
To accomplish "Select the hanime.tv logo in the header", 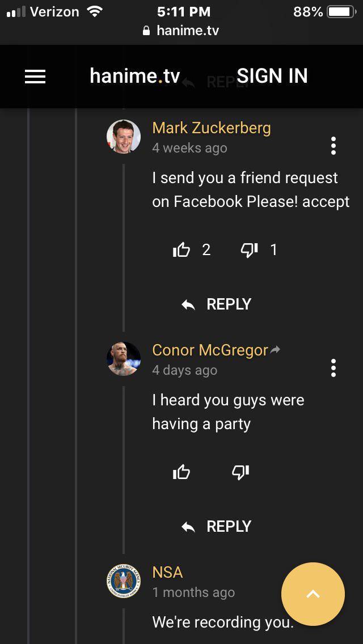I will [133, 75].
